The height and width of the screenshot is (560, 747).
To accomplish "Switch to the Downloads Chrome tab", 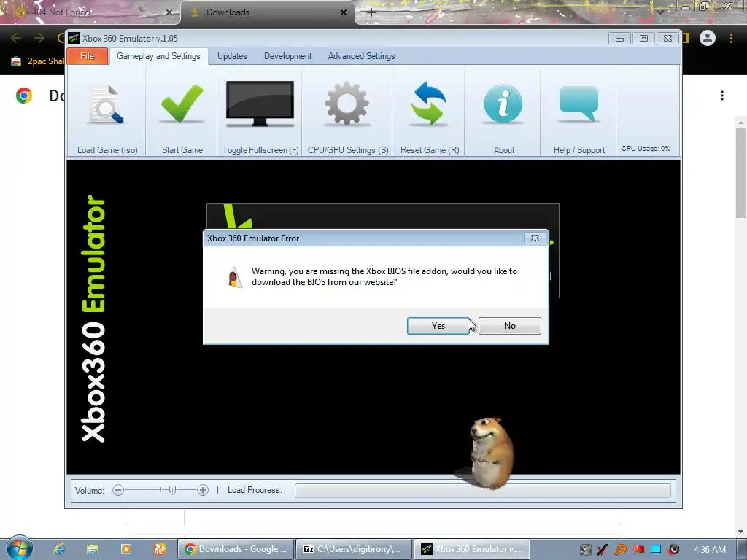I will [x=267, y=12].
